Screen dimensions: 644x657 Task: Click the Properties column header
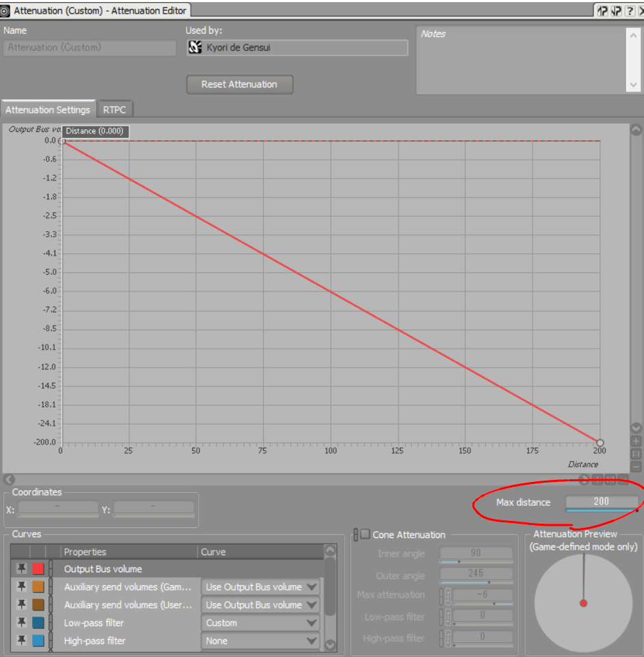click(129, 552)
